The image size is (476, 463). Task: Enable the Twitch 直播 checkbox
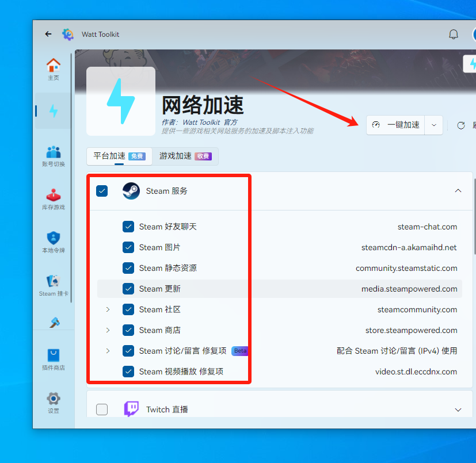102,410
